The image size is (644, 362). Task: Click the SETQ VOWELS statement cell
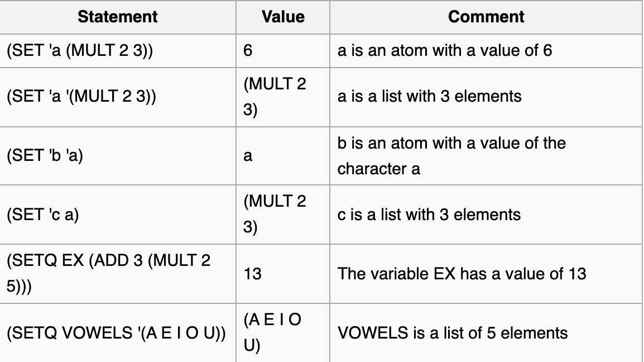coord(116,333)
